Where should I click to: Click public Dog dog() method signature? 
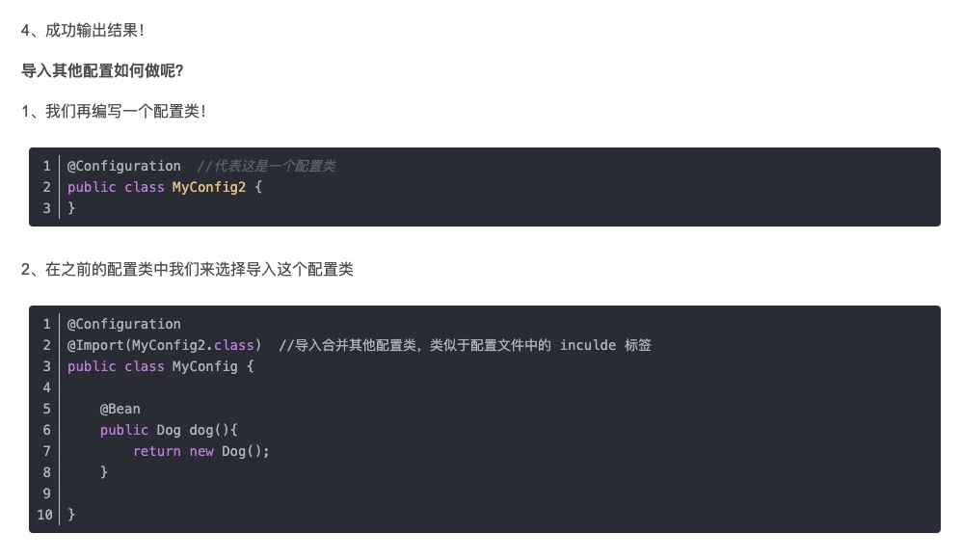[x=169, y=430]
